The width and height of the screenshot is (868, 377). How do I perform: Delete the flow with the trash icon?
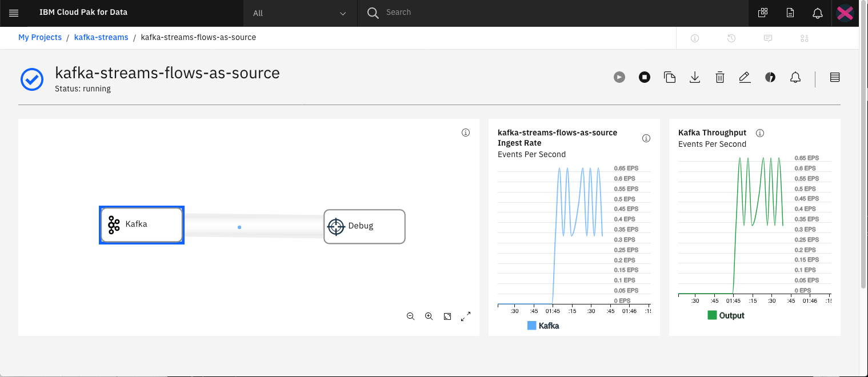pyautogui.click(x=720, y=77)
